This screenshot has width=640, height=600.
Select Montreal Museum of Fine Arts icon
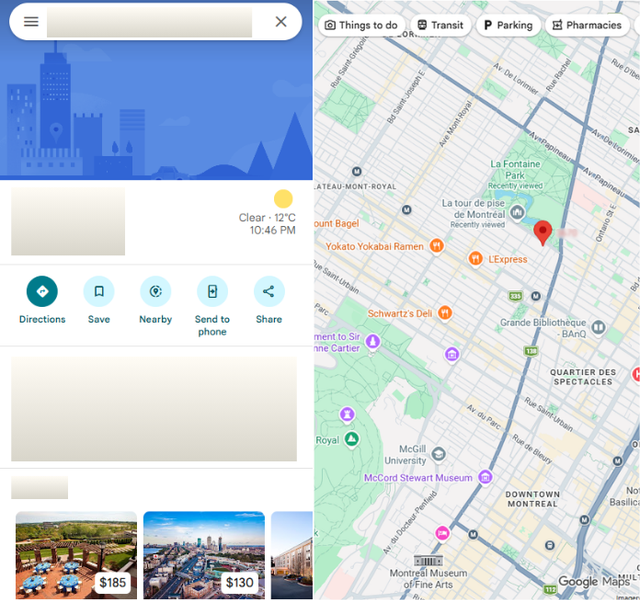[x=428, y=560]
